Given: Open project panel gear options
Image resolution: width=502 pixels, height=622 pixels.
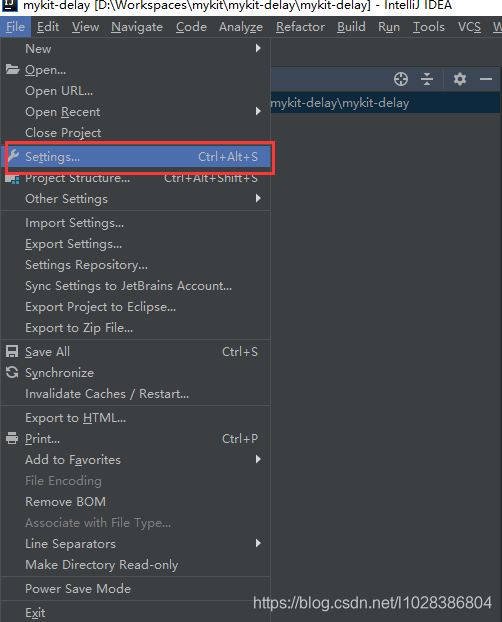Looking at the screenshot, I should 460,79.
